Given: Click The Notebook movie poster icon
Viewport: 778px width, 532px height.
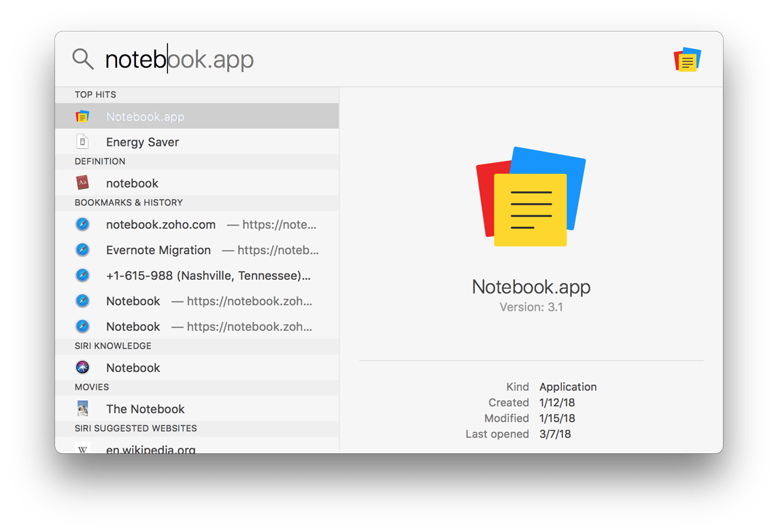Looking at the screenshot, I should (82, 408).
